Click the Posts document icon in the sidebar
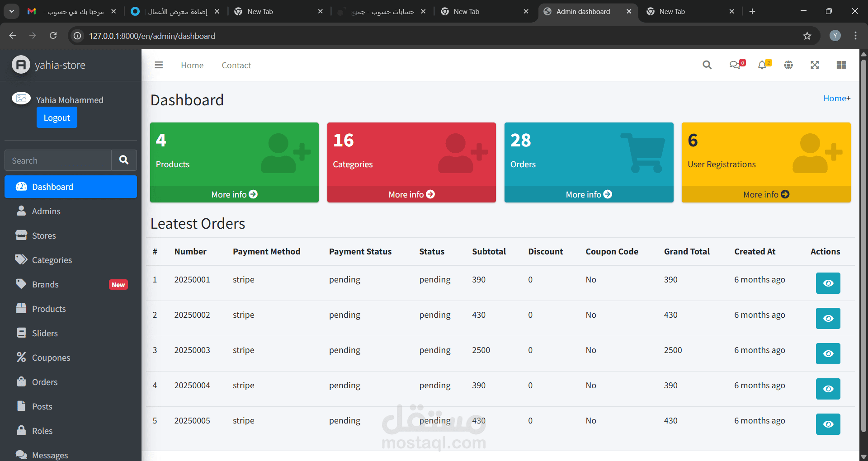Screen dimensions: 868x461 point(21,406)
